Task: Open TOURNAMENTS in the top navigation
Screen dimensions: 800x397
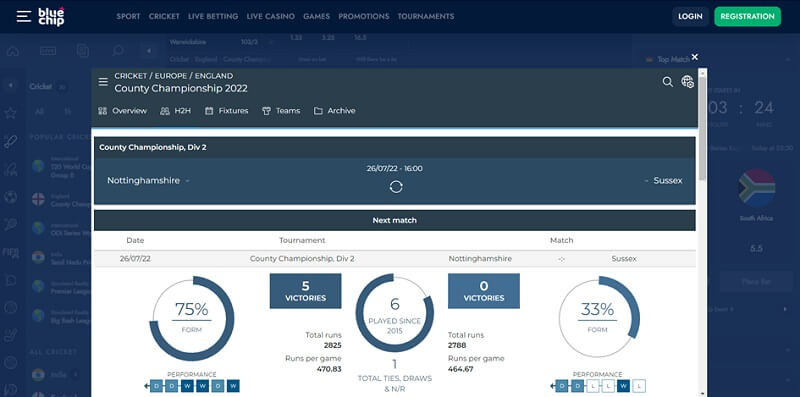Action: 426,16
